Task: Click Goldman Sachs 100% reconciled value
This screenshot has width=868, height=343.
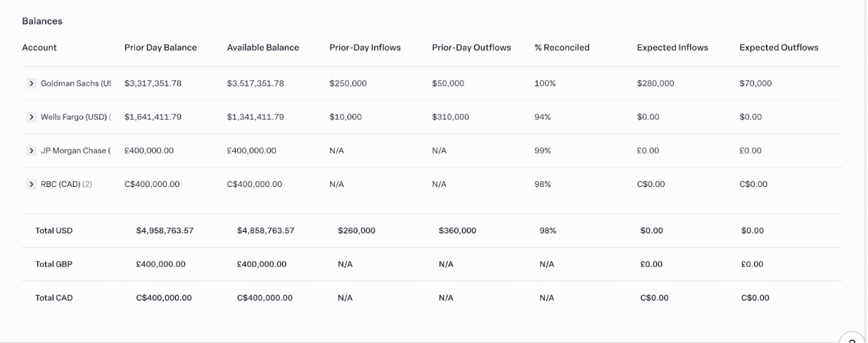Action: coord(544,84)
